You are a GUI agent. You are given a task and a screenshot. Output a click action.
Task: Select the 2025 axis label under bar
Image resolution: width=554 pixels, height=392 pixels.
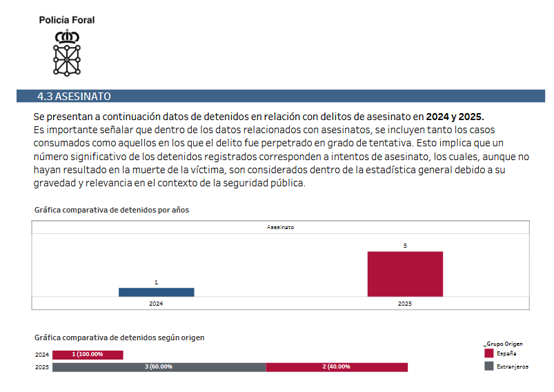[405, 304]
